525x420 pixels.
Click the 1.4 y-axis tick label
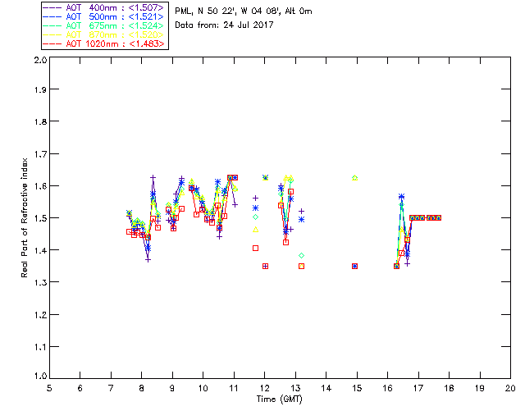pyautogui.click(x=40, y=250)
